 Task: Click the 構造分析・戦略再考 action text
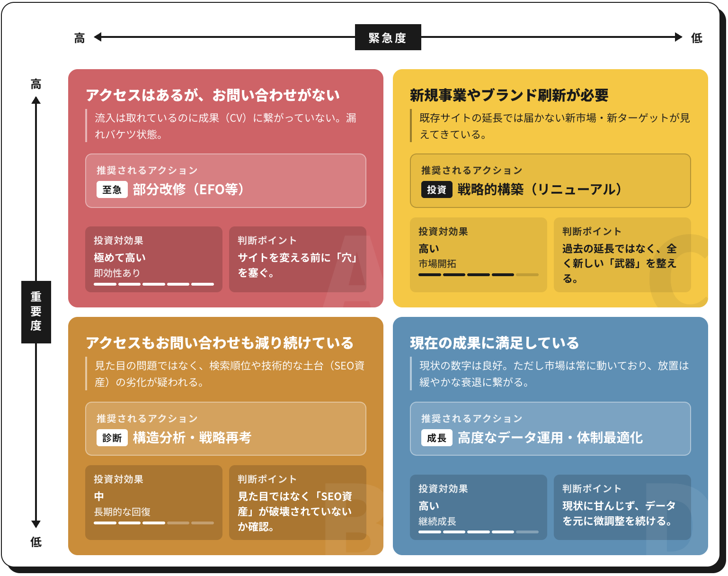(193, 438)
